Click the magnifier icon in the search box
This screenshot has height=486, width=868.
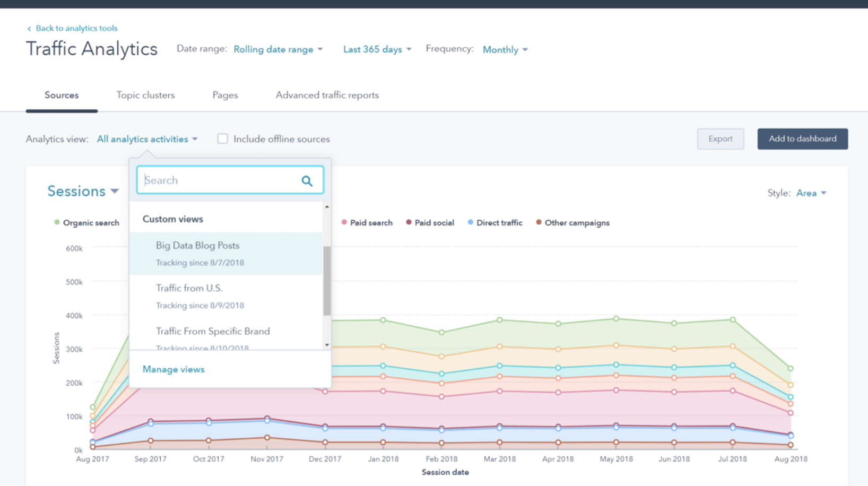[307, 181]
